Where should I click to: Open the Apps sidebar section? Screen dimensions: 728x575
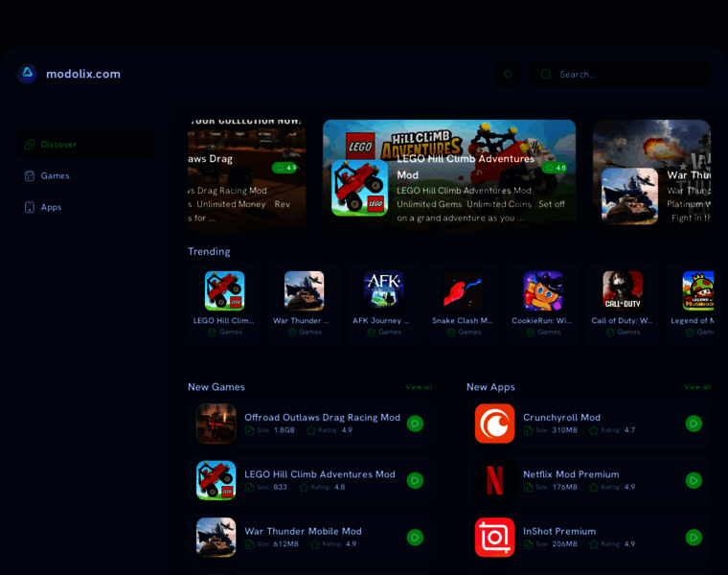(x=85, y=207)
